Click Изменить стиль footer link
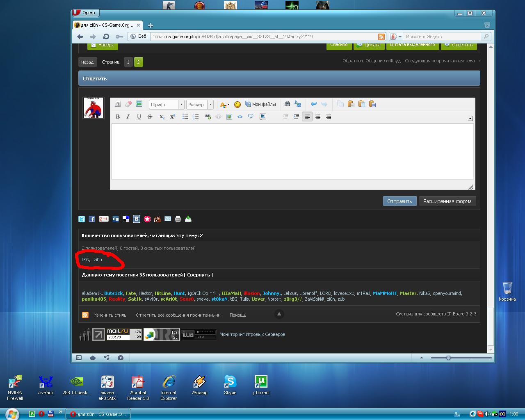Image resolution: width=525 pixels, height=420 pixels. coord(110,315)
